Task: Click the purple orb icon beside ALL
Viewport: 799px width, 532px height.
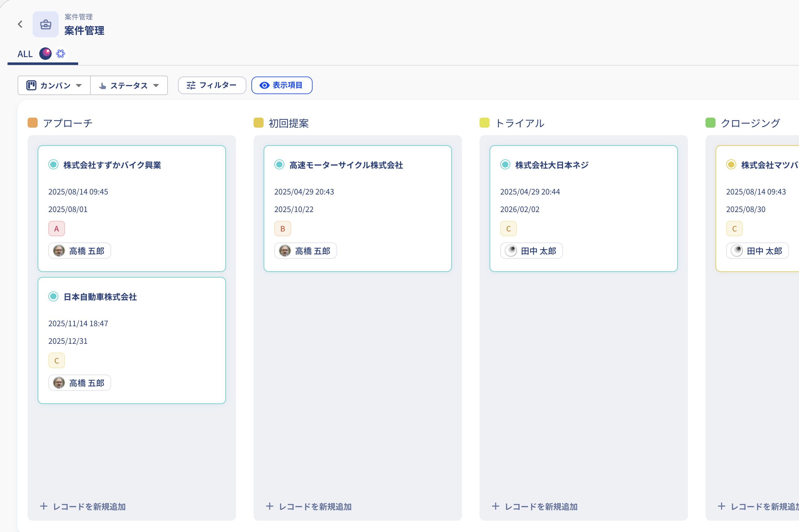Action: pos(45,53)
